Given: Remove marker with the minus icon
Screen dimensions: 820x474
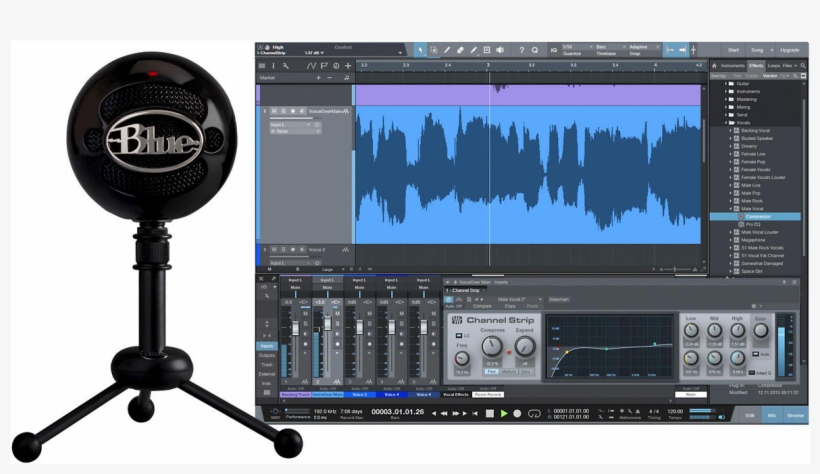Looking at the screenshot, I should pos(329,77).
